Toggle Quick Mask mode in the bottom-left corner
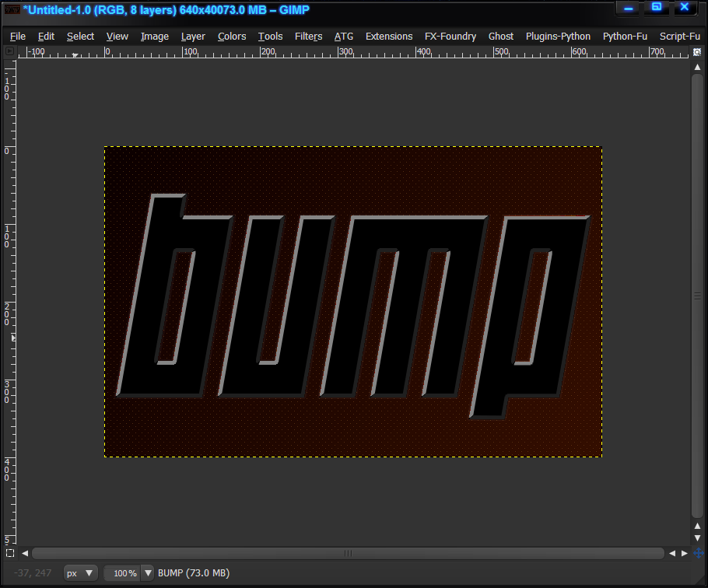 click(x=9, y=553)
